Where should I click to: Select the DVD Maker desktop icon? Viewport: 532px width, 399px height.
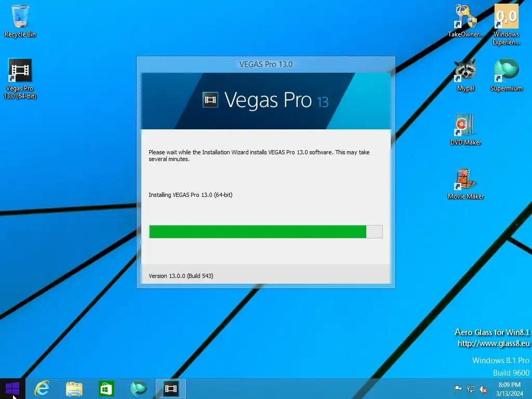click(x=465, y=129)
